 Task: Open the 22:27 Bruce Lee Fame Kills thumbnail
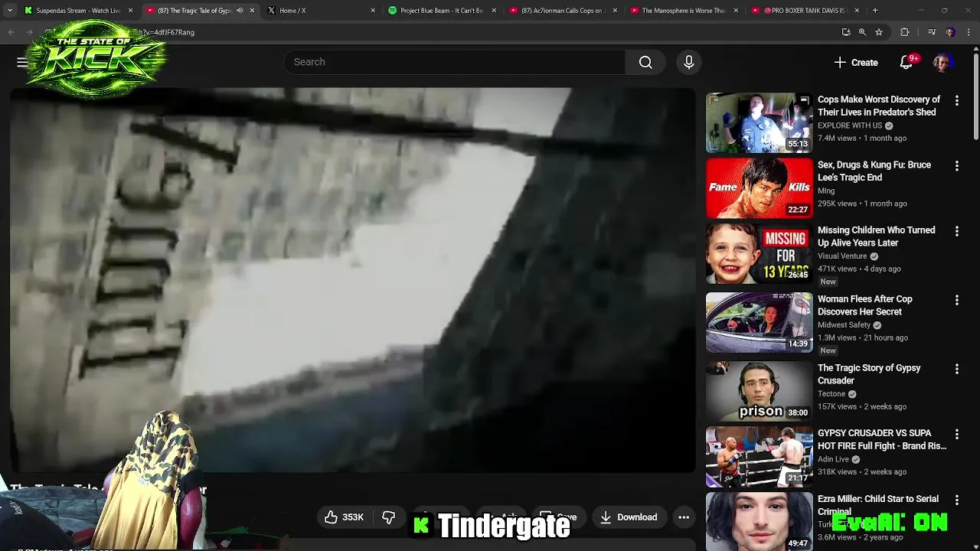pyautogui.click(x=759, y=188)
